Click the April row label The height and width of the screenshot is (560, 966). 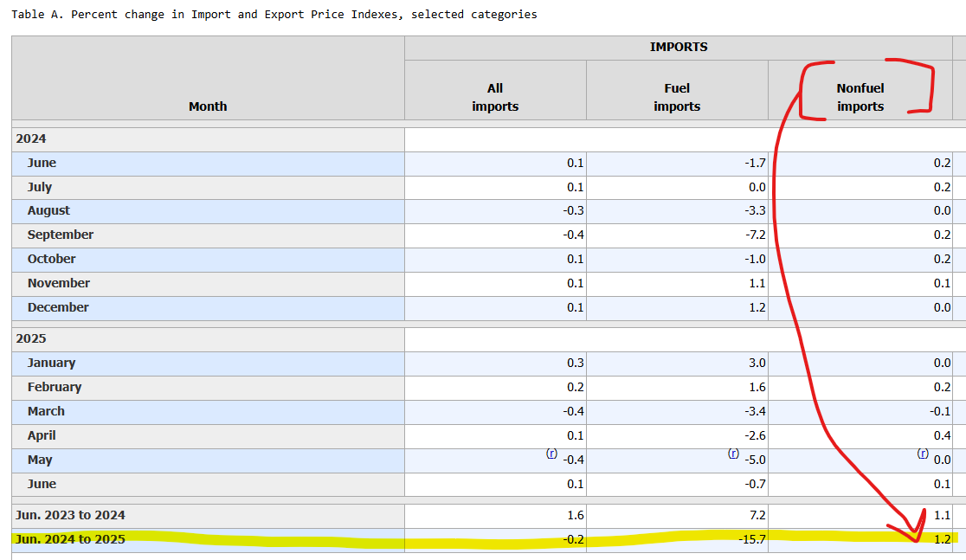(42, 435)
